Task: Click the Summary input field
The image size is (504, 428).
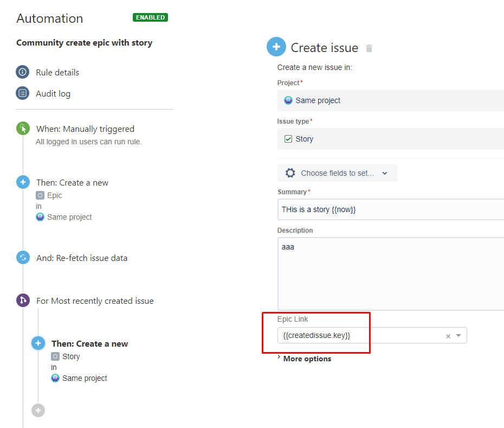Action: point(391,209)
